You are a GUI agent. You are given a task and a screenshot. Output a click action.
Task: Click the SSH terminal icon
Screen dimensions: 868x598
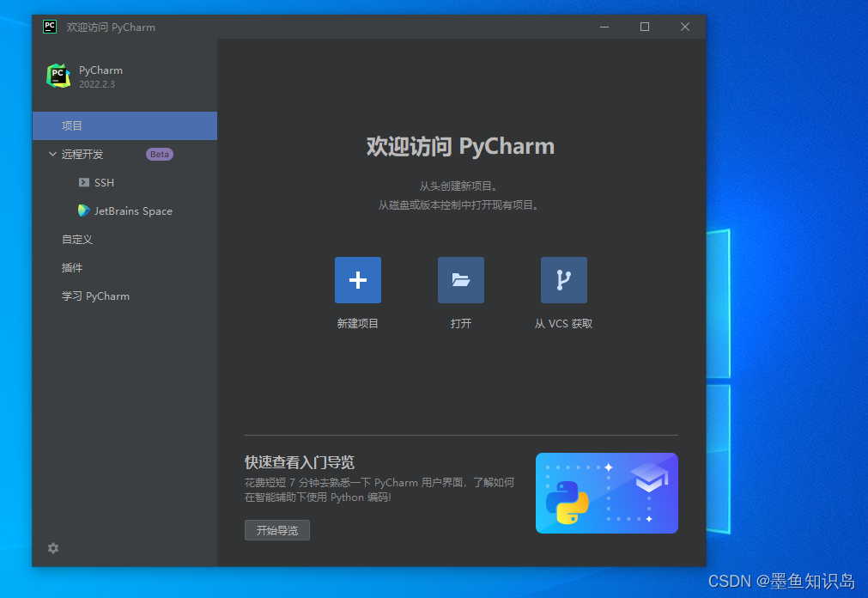pyautogui.click(x=83, y=182)
